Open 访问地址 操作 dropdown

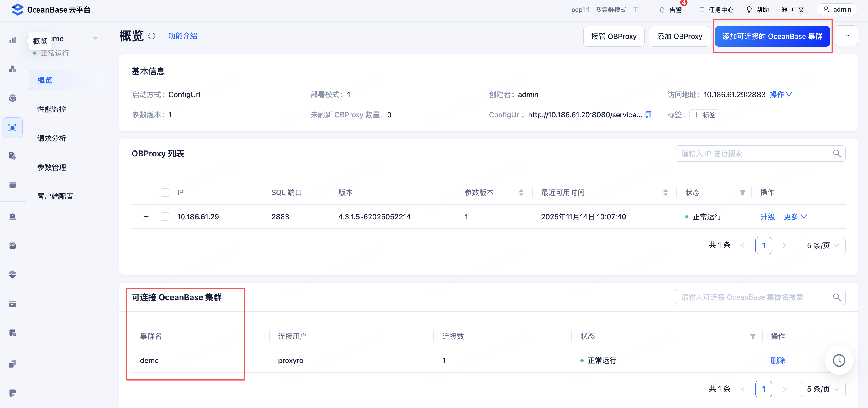[x=780, y=95]
